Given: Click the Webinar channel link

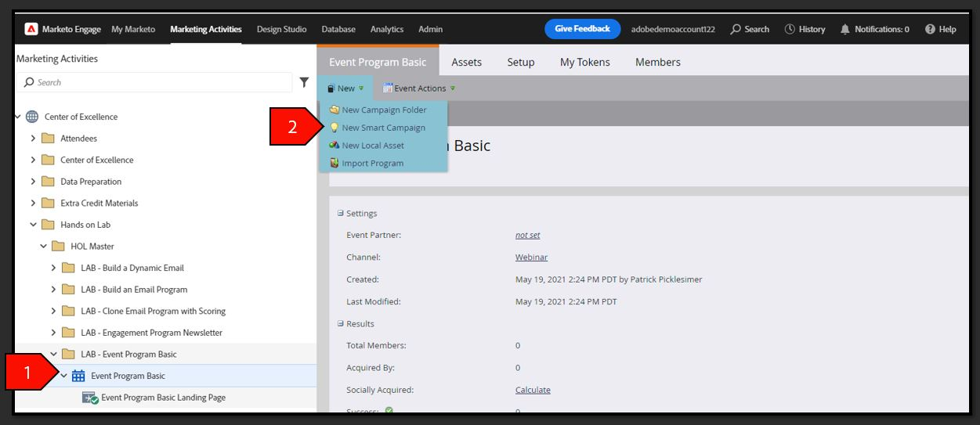Looking at the screenshot, I should pos(531,257).
